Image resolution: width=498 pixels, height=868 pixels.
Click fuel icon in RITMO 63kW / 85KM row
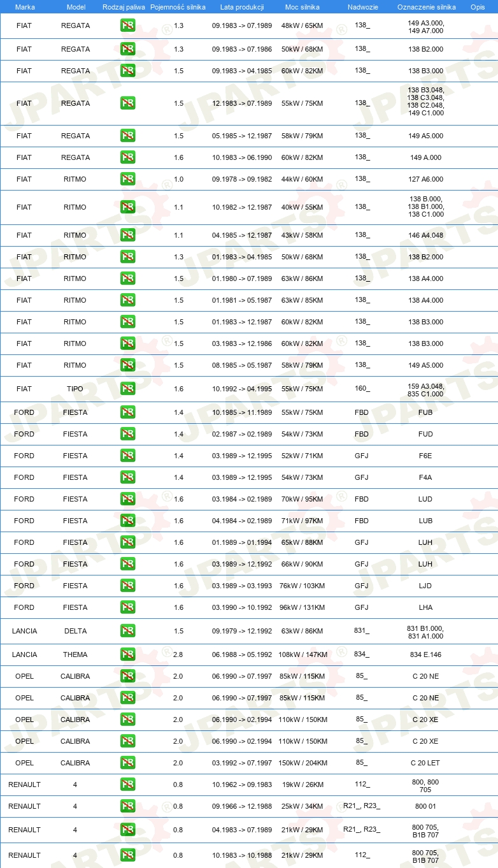[127, 300]
